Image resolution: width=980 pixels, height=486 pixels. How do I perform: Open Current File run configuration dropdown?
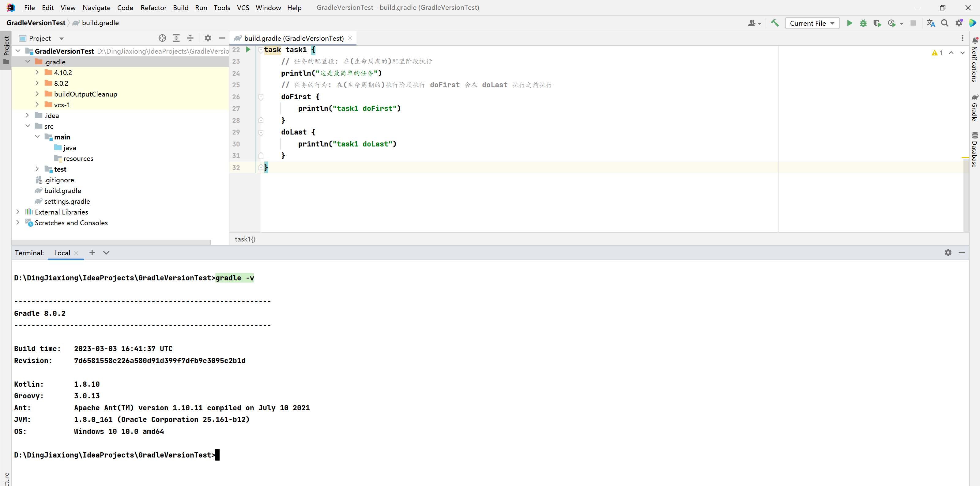tap(812, 23)
